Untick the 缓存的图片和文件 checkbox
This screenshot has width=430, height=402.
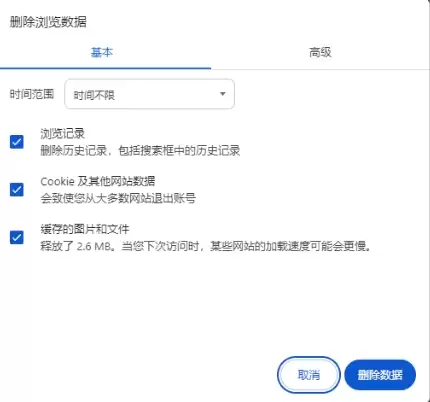tap(17, 237)
